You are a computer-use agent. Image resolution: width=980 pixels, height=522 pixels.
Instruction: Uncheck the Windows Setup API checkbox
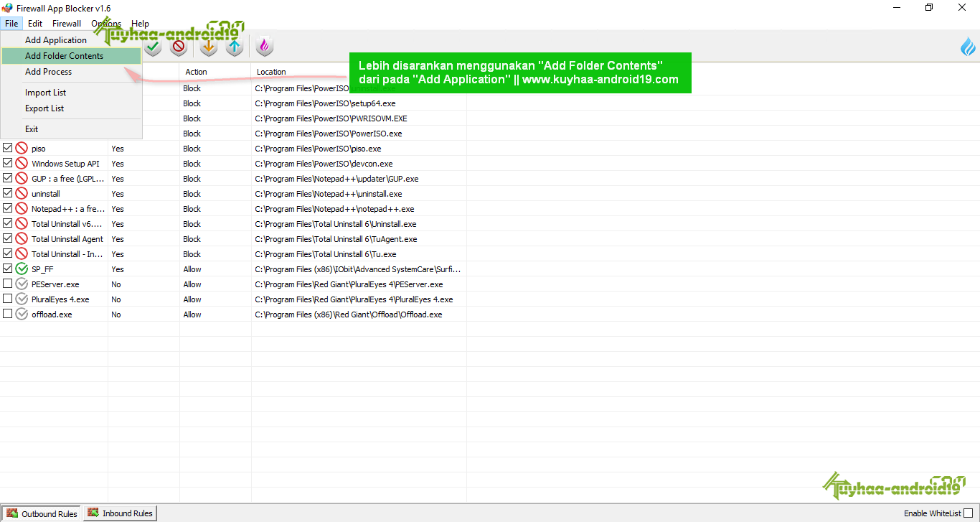[7, 163]
